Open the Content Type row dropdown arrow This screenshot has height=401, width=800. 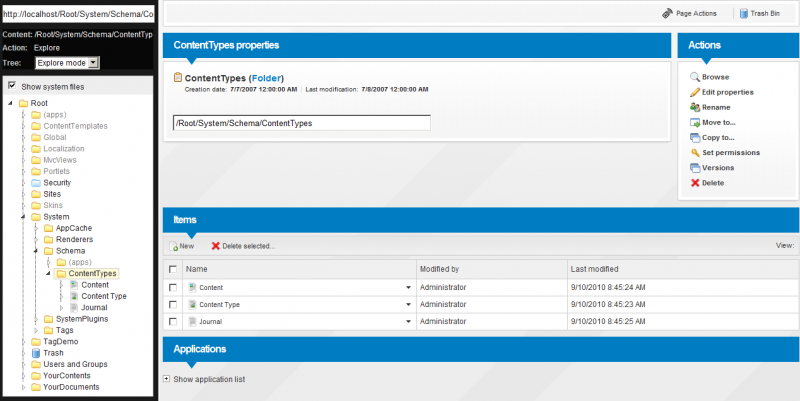point(408,305)
